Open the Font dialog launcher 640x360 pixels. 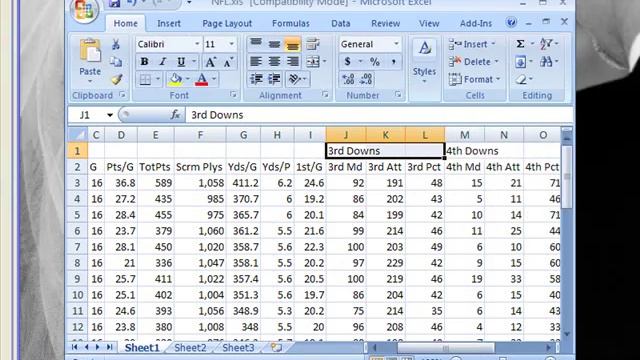click(x=233, y=95)
